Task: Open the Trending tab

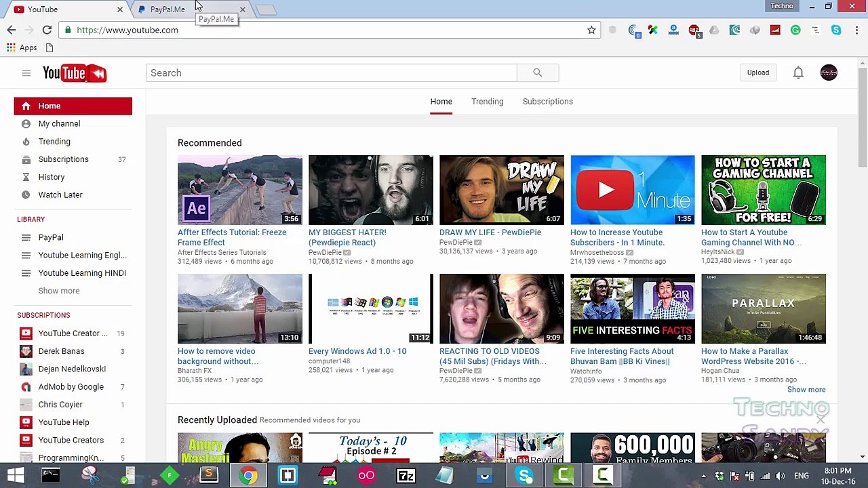Action: [x=488, y=102]
